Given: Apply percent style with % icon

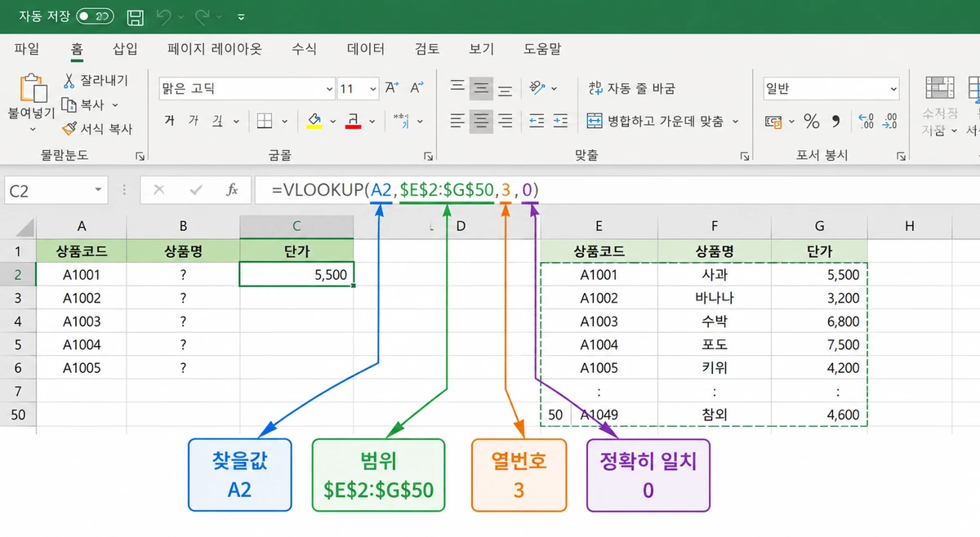Looking at the screenshot, I should (x=811, y=121).
